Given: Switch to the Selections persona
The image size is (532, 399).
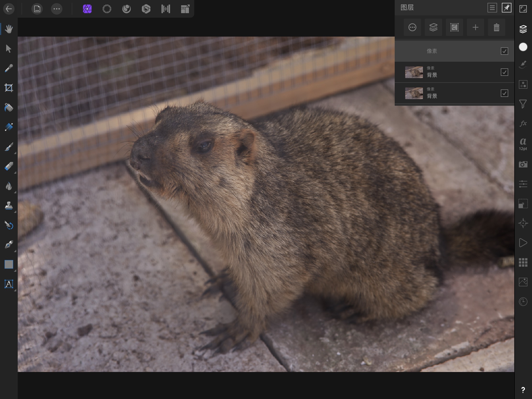Looking at the screenshot, I should 107,9.
